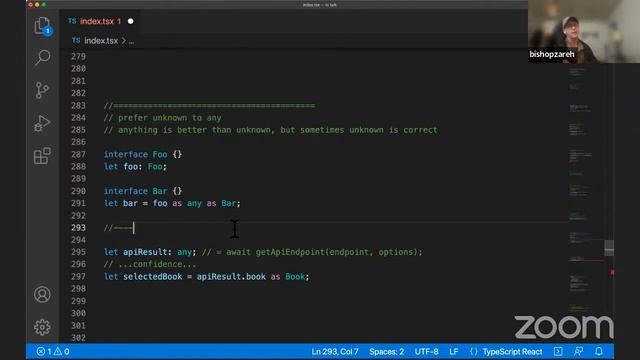Open the Run and Debug view
Screen dimensions: 640x360
point(42,123)
